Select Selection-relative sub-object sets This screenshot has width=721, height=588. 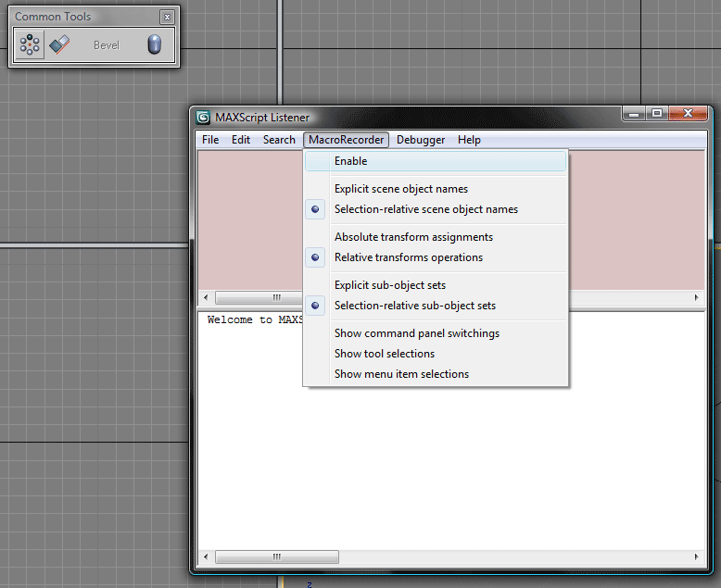(x=436, y=306)
